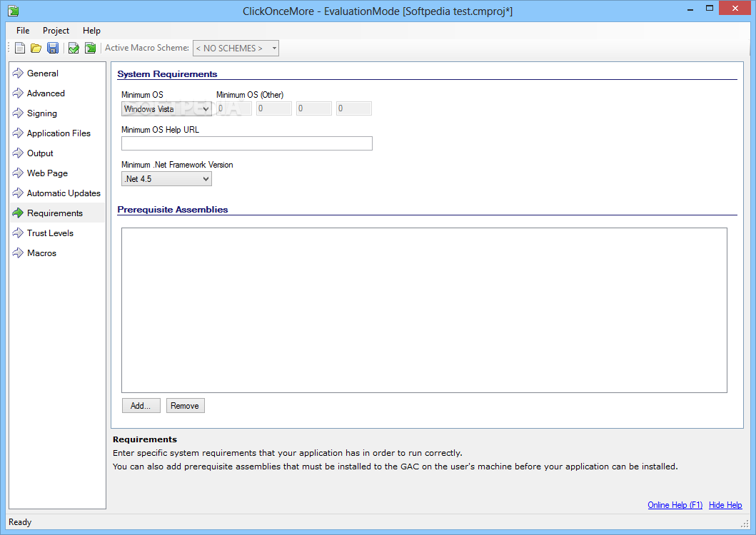Click the Minimum OS Help URL field
The height and width of the screenshot is (535, 756).
click(247, 143)
